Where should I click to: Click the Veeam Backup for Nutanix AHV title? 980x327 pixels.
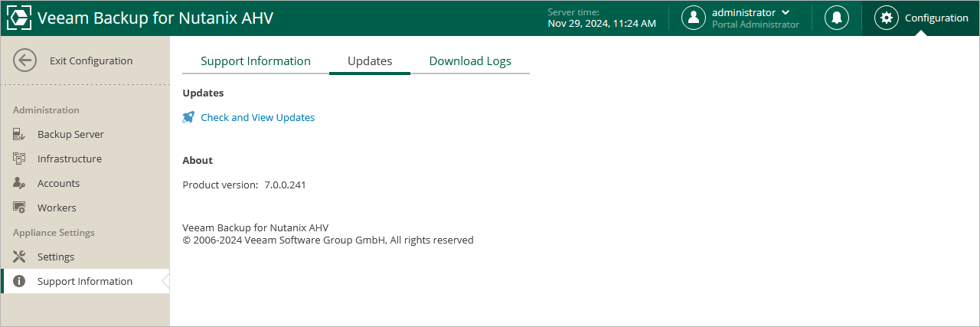(155, 18)
